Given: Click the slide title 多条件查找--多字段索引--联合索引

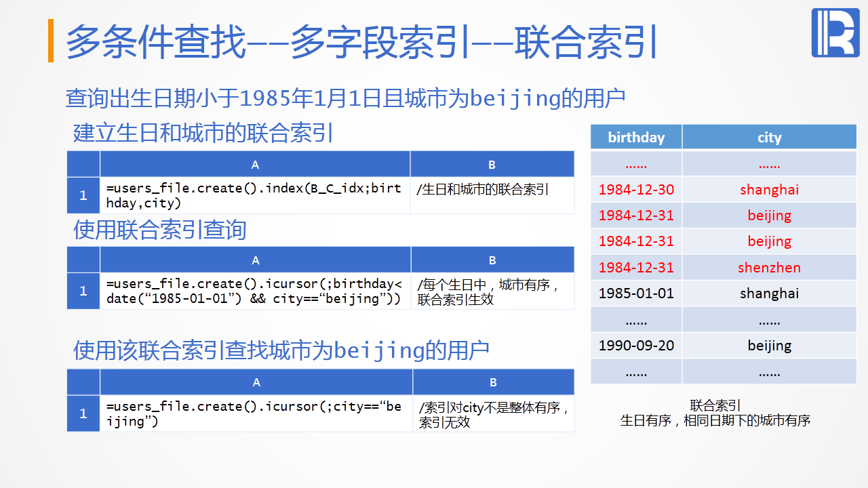Looking at the screenshot, I should tap(361, 41).
